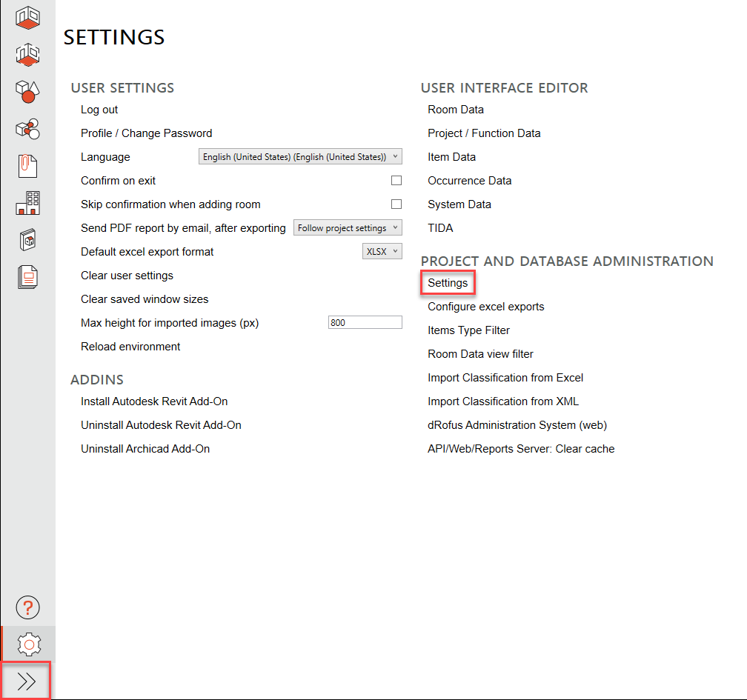The height and width of the screenshot is (700, 747).
Task: Install the Autodesk Revit Add-On
Action: 153,401
